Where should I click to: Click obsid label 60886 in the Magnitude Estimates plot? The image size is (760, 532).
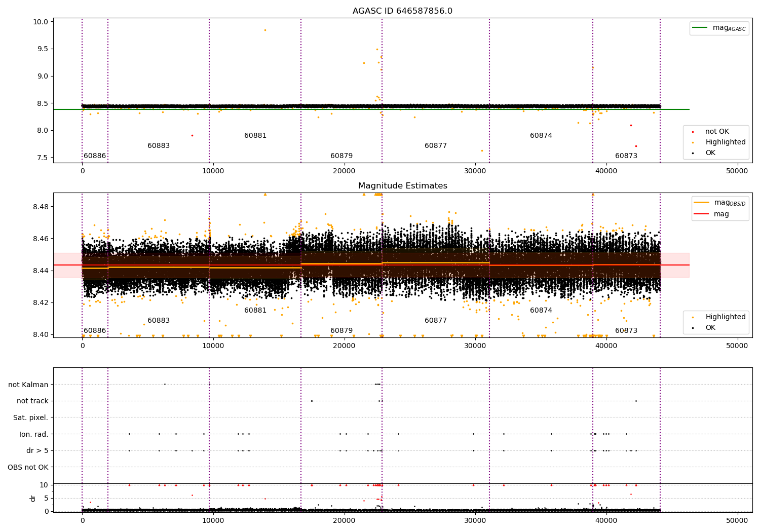tap(95, 331)
